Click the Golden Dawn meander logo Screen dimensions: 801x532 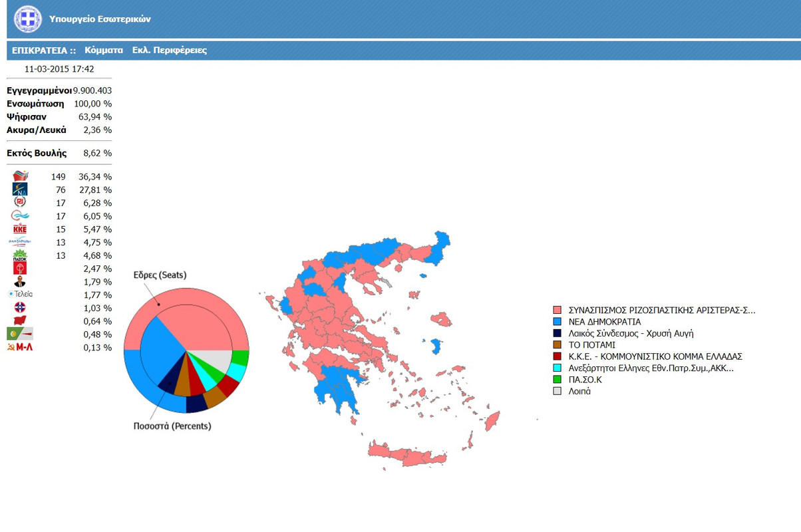(21, 203)
